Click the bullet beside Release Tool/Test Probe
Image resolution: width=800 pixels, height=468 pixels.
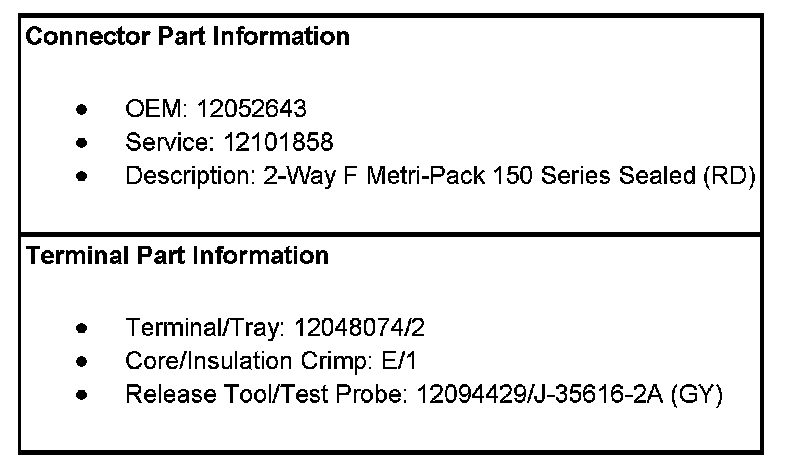pos(82,395)
